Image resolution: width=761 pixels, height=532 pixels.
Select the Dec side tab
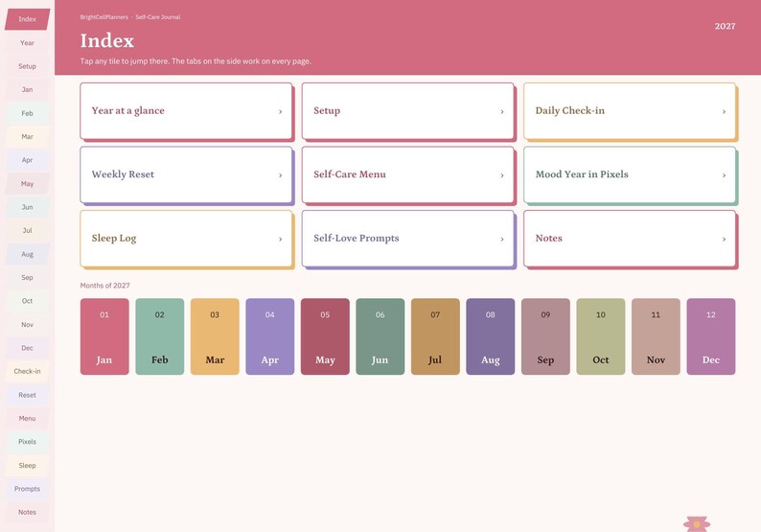click(27, 348)
